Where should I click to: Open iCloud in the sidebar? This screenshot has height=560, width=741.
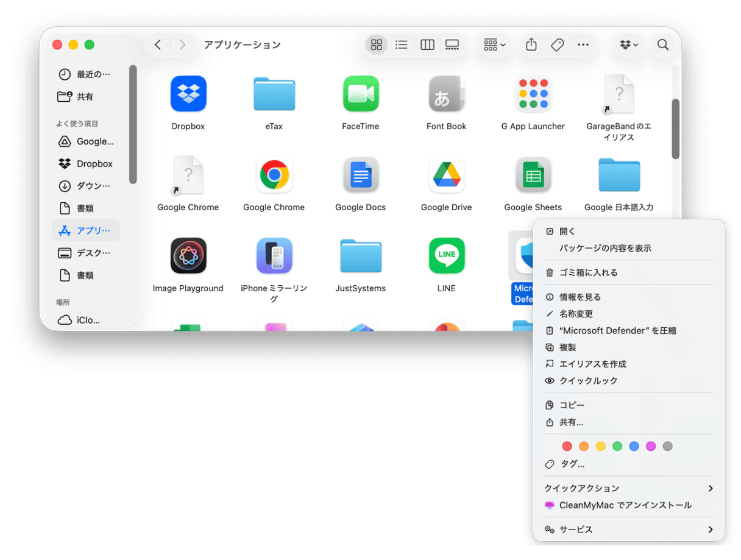click(86, 320)
